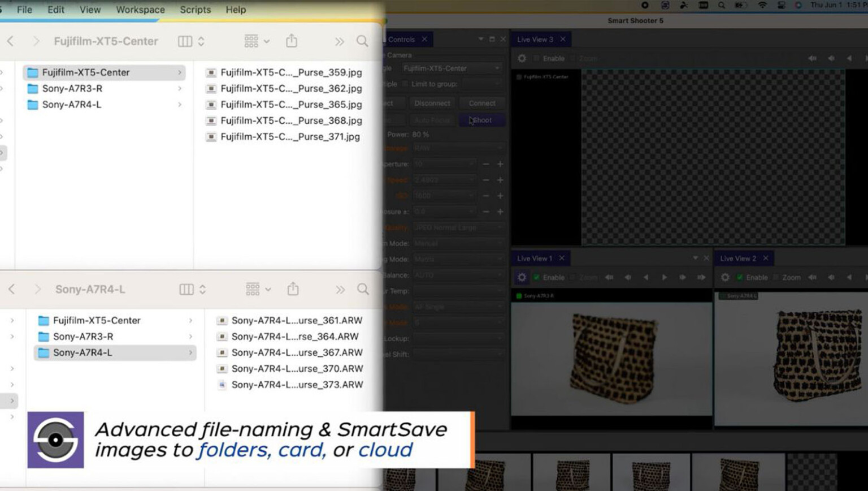
Task: Search in the Fujifilm-XT5-Center Finder window
Action: [x=362, y=41]
